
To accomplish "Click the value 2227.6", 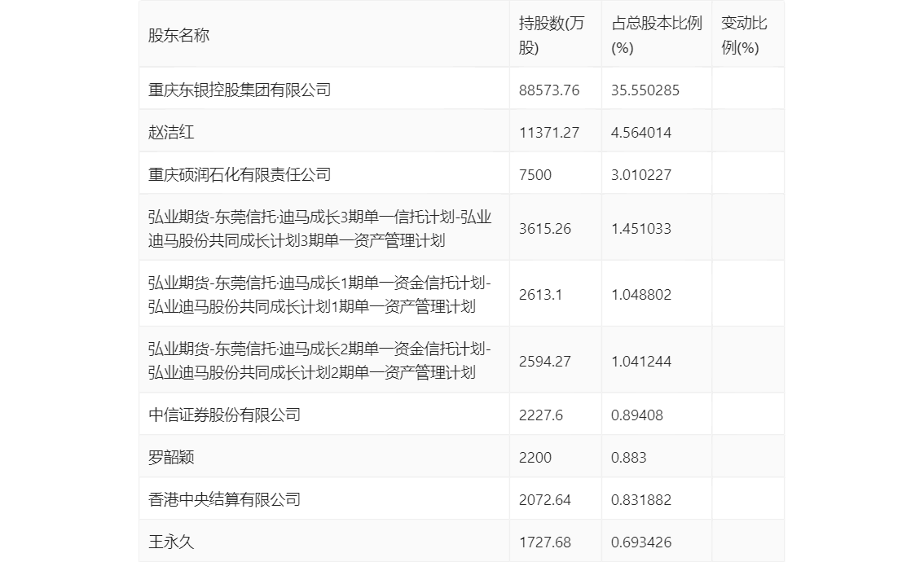I will click(541, 415).
